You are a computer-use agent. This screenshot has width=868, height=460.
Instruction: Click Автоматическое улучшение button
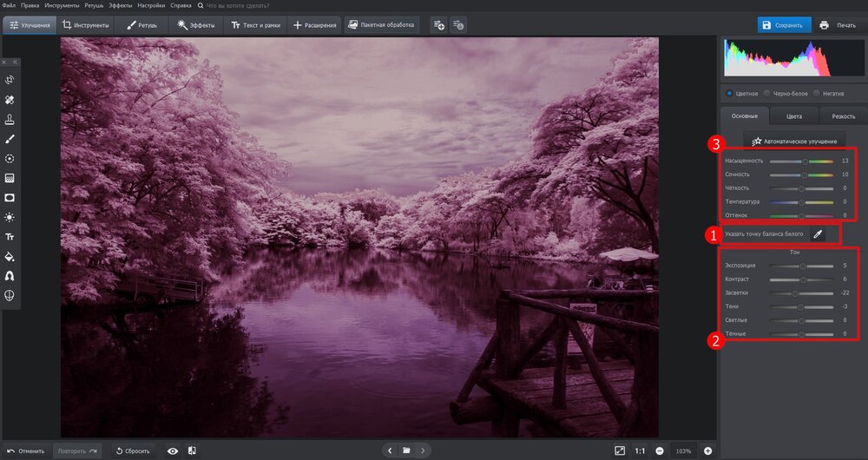pyautogui.click(x=794, y=141)
